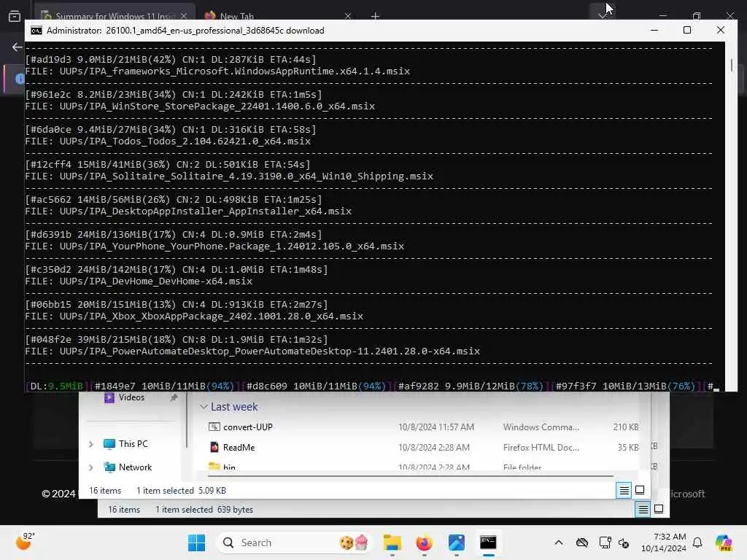Screen dimensions: 747x560
Task: Expand the Network tree node
Action: click(90, 467)
